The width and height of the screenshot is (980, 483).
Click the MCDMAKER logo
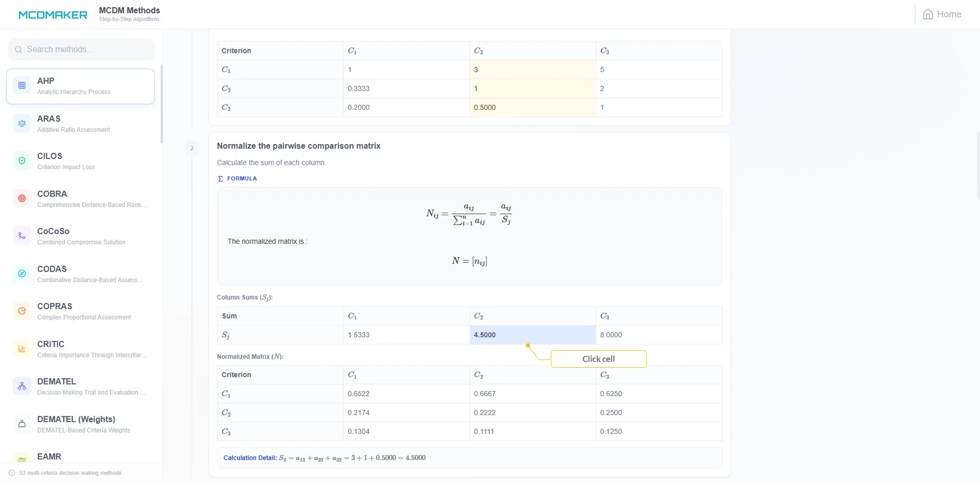(53, 15)
